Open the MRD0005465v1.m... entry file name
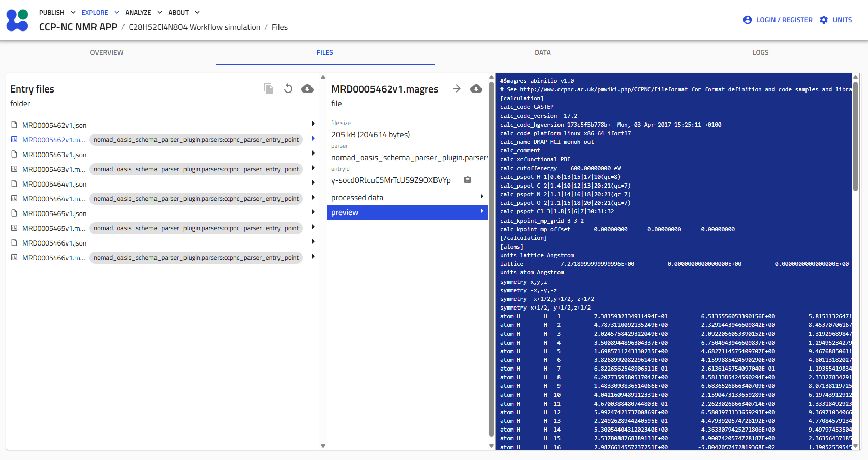 (54, 228)
